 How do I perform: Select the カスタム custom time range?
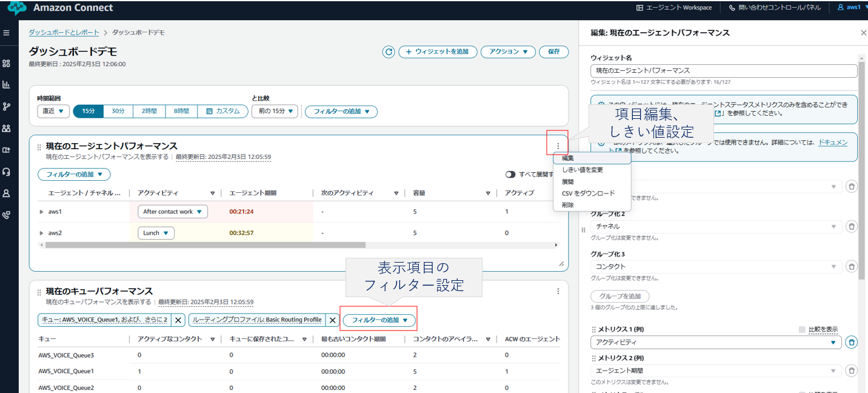(223, 111)
